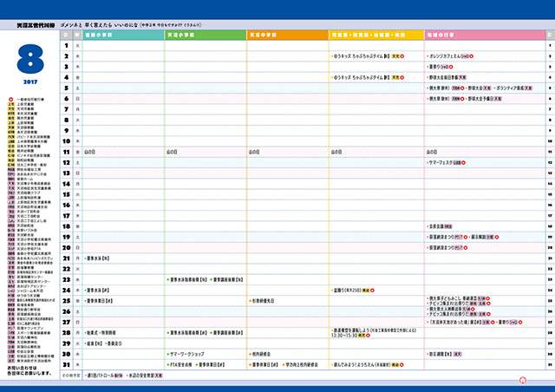
Task: Click the 始業式 entry on August 28
Action: pos(92,332)
